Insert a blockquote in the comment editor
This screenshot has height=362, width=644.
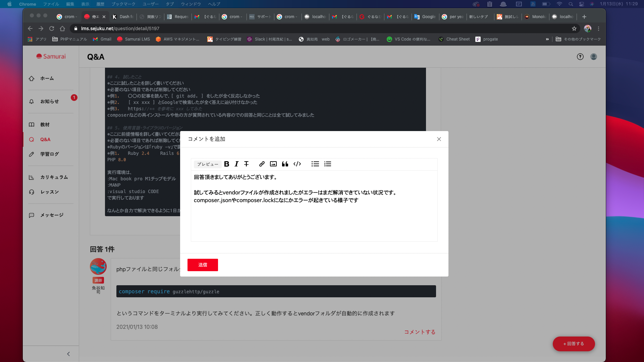285,164
